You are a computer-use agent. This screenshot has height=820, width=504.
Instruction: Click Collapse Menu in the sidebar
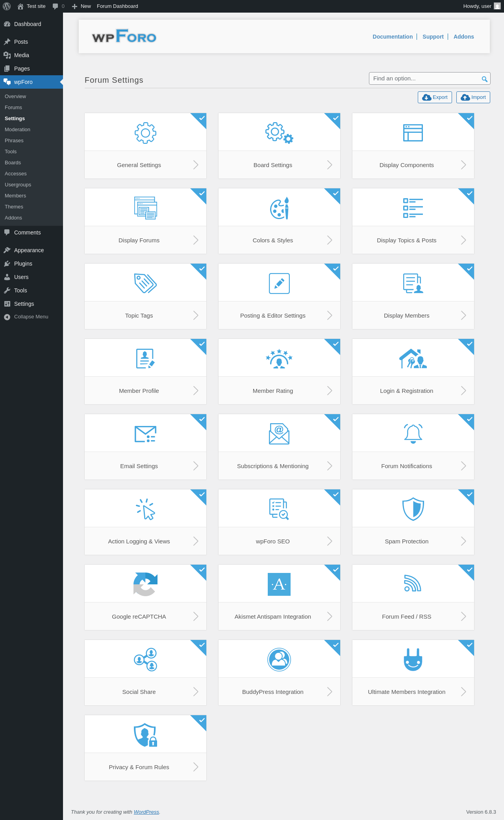31,317
